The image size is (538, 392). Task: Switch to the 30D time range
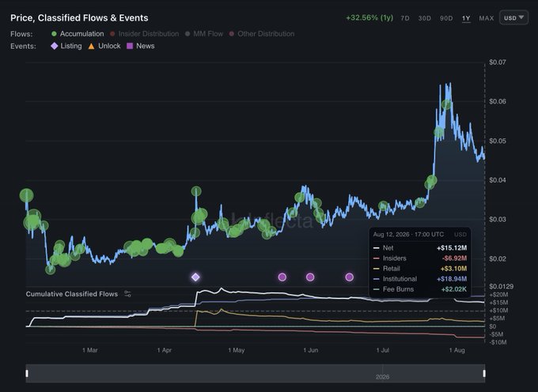424,18
